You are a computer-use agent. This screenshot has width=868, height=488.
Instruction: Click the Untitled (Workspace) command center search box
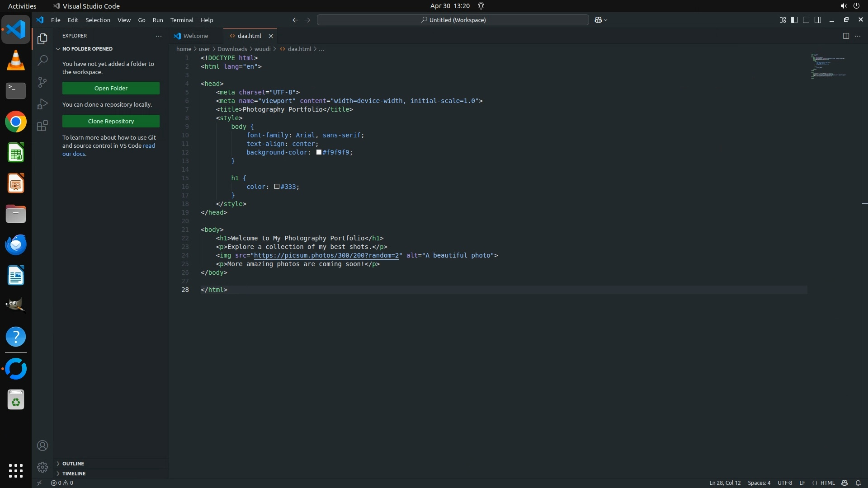(453, 20)
